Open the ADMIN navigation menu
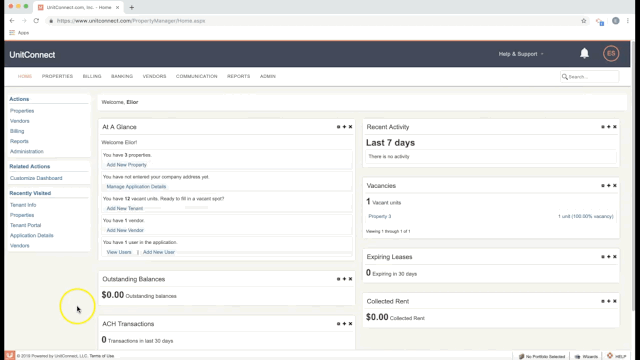 [268, 76]
